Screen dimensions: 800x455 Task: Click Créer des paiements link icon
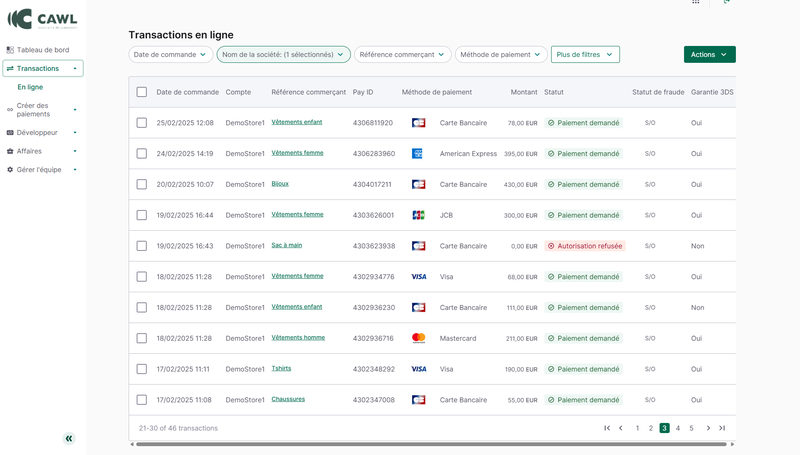click(10, 110)
